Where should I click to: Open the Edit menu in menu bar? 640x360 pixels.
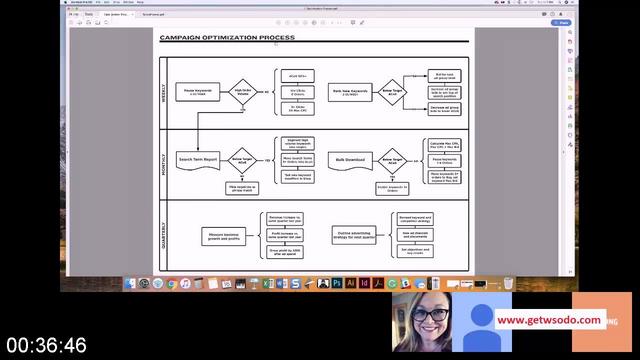coord(107,2)
